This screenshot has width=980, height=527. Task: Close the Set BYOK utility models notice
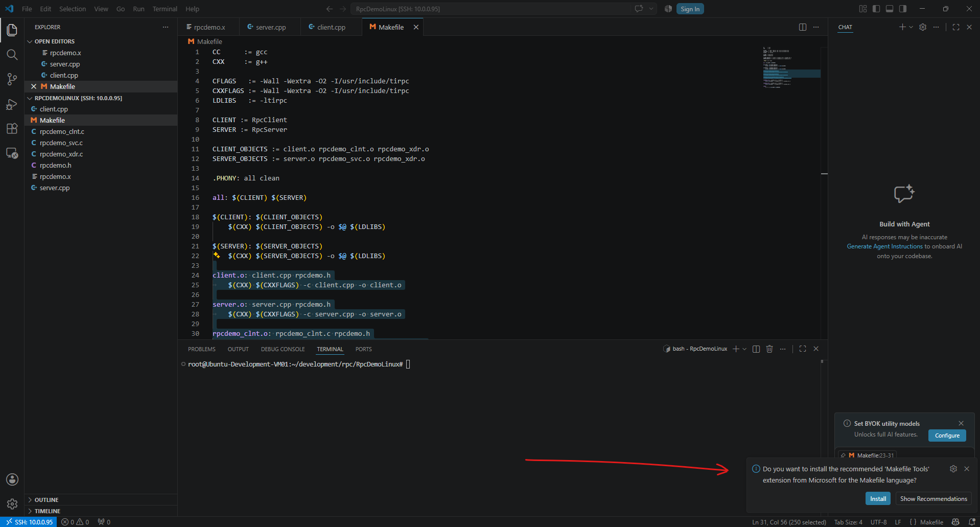[961, 423]
